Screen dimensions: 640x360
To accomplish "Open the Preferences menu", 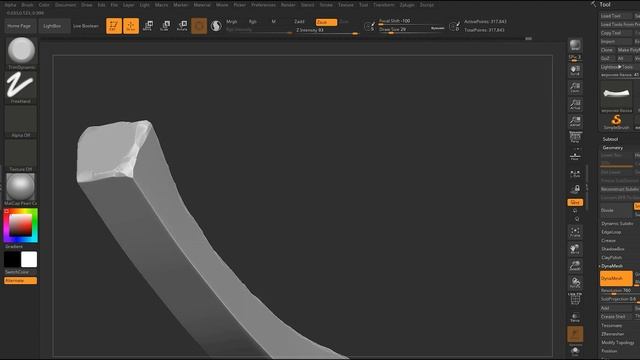I will [x=263, y=5].
